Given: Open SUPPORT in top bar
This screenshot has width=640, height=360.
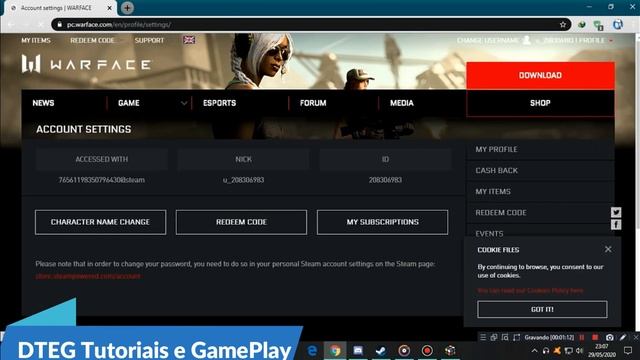Looking at the screenshot, I should click(149, 40).
